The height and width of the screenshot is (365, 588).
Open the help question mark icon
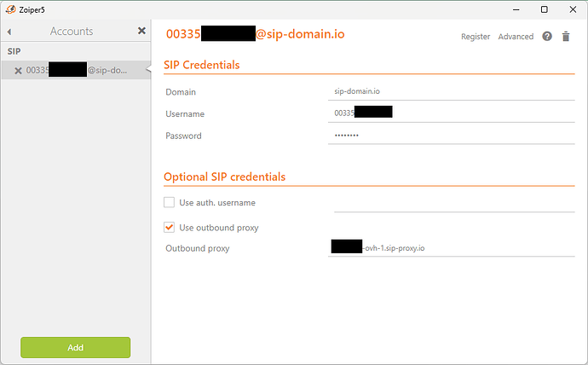click(x=547, y=37)
